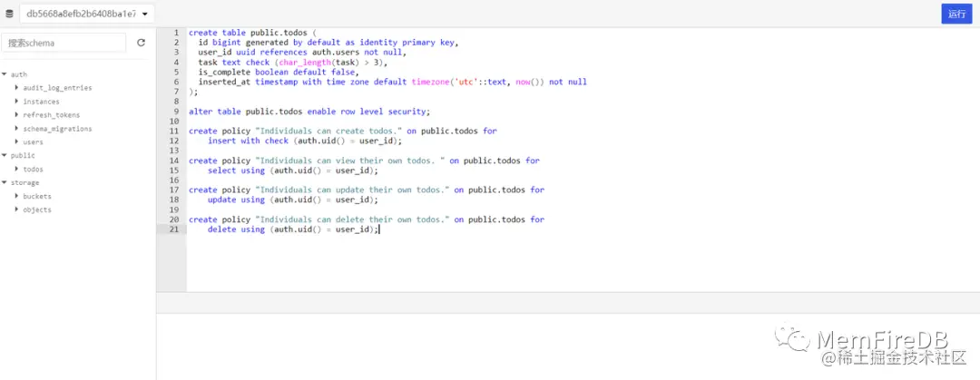The height and width of the screenshot is (380, 980).
Task: Expand the users table arrow
Action: click(x=17, y=141)
